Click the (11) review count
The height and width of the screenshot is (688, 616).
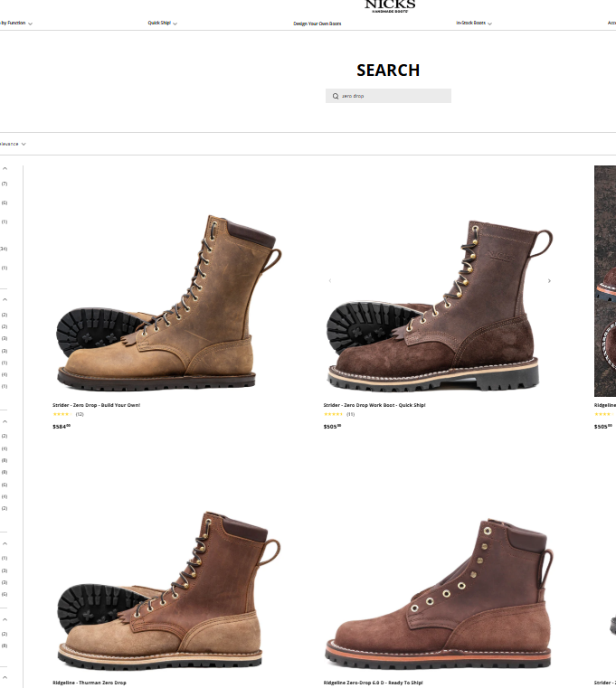point(350,414)
